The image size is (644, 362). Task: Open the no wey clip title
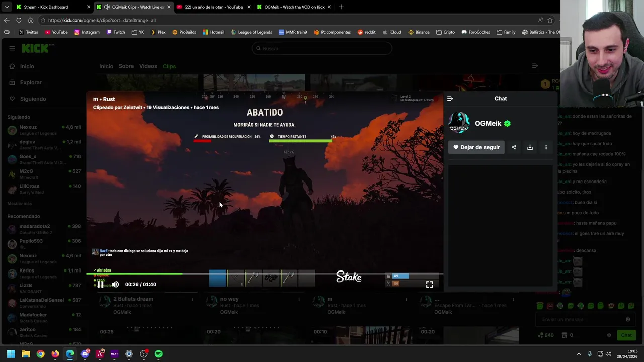click(229, 299)
